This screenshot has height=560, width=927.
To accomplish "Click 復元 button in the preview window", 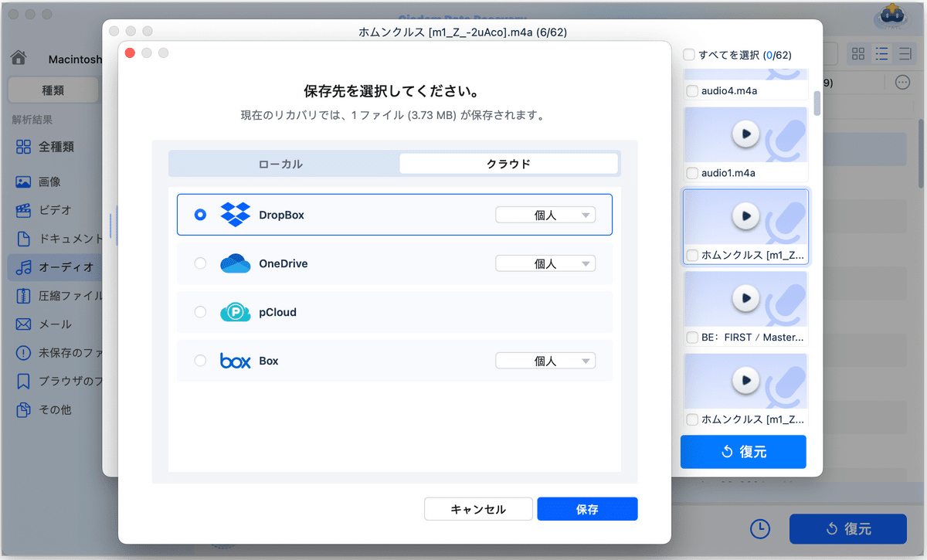I will pos(743,452).
